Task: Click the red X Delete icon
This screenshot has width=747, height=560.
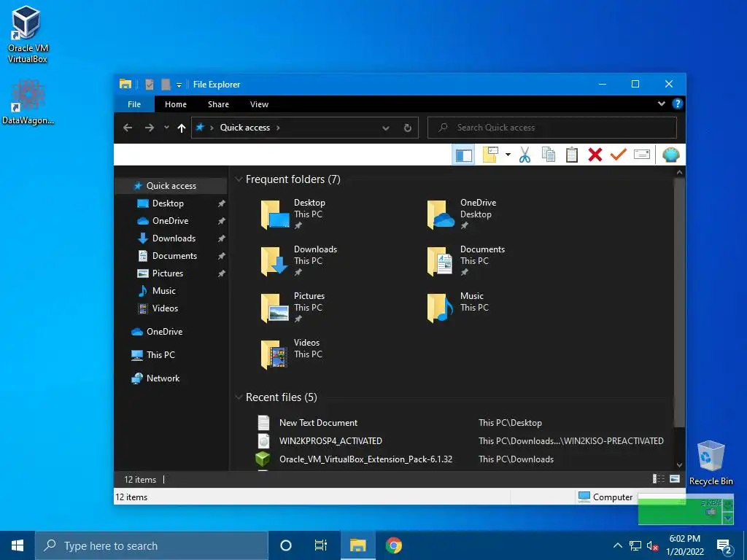Action: coord(595,155)
